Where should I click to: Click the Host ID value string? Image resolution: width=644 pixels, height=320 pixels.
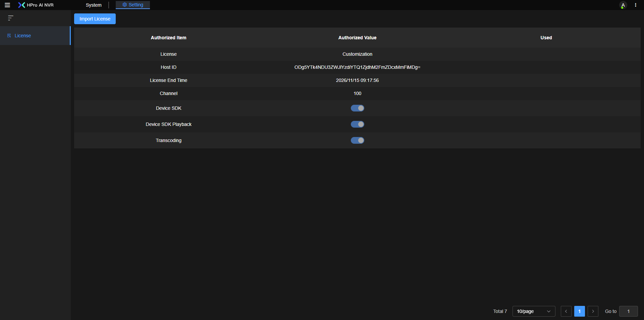(357, 67)
